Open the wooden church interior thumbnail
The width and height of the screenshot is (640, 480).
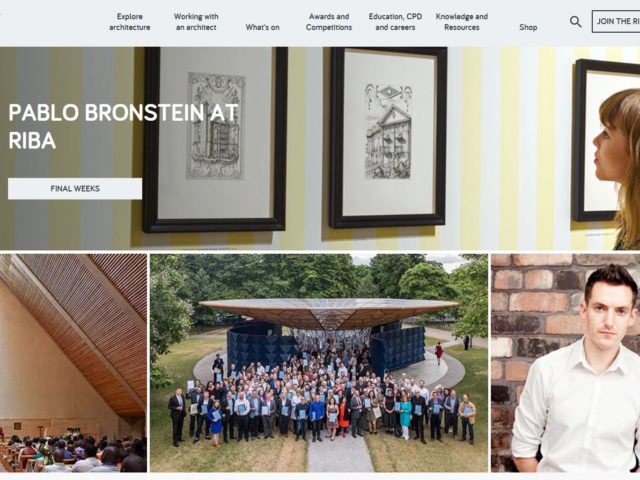[x=73, y=363]
